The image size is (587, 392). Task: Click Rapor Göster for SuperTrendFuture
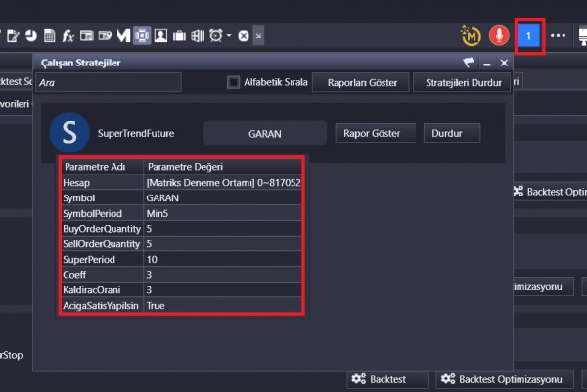[375, 133]
